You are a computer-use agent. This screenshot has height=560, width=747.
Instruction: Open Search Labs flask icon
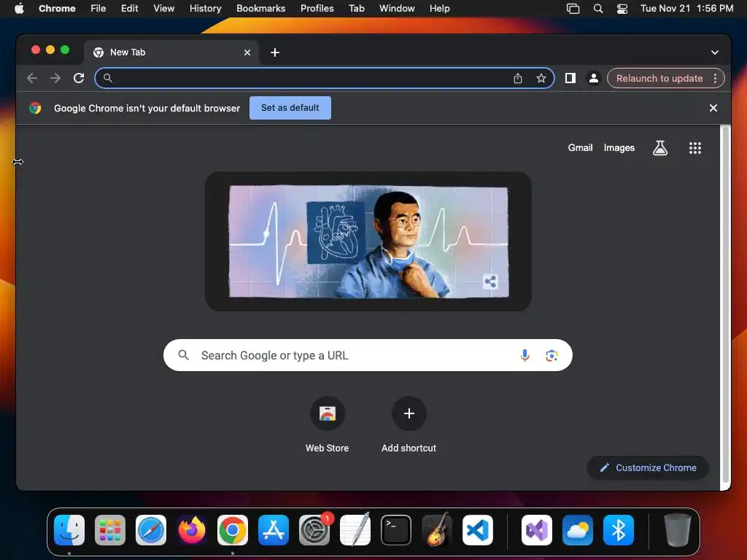pyautogui.click(x=659, y=147)
